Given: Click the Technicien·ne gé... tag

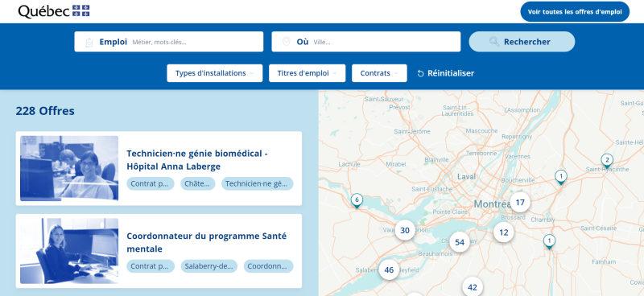Looking at the screenshot, I should (x=257, y=183).
